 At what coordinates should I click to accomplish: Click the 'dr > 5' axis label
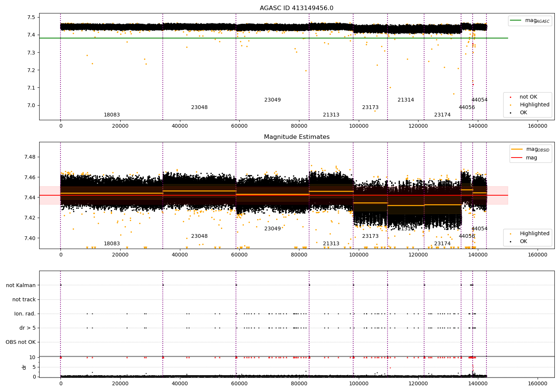[28, 328]
